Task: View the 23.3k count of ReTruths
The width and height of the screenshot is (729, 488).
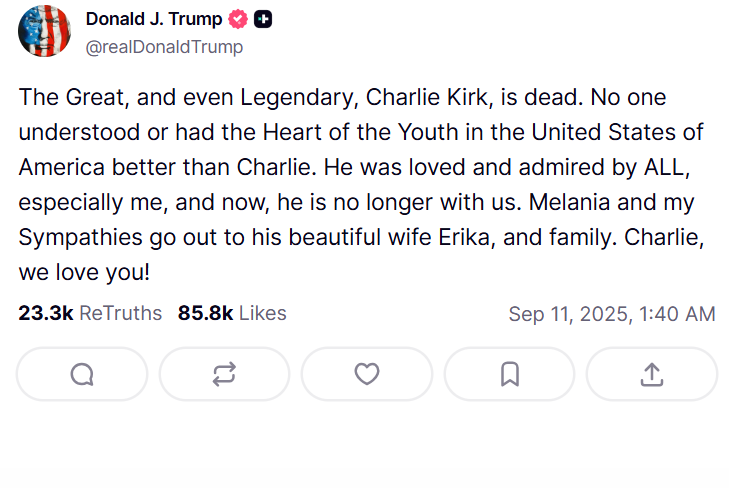Action: click(45, 313)
